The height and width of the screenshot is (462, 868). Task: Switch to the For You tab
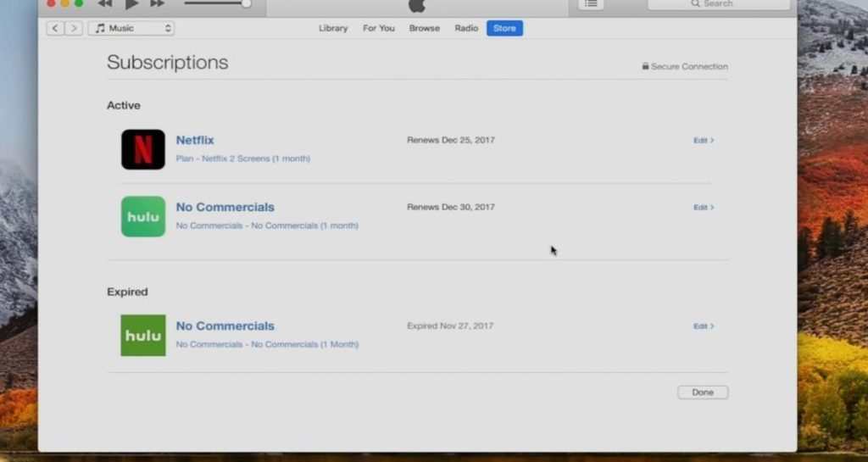click(379, 28)
